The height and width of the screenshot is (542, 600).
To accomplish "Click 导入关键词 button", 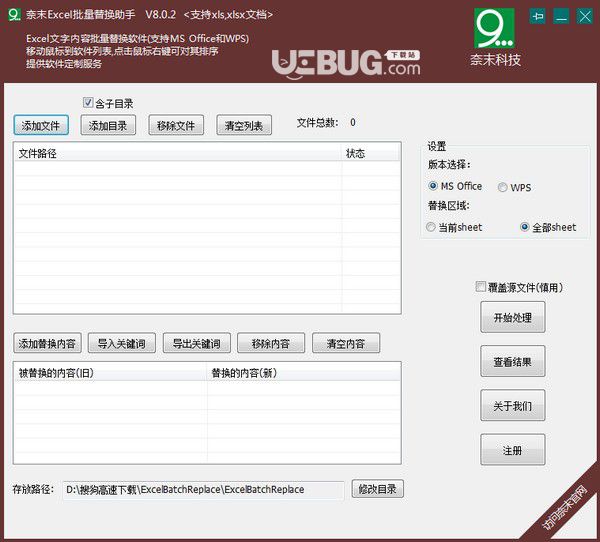I will pos(122,343).
